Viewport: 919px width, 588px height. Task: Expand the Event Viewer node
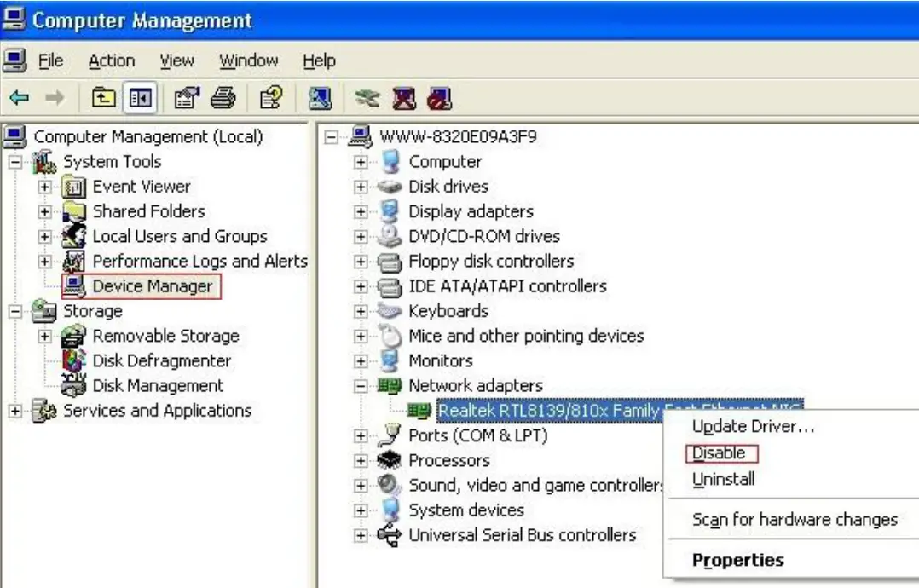(44, 187)
